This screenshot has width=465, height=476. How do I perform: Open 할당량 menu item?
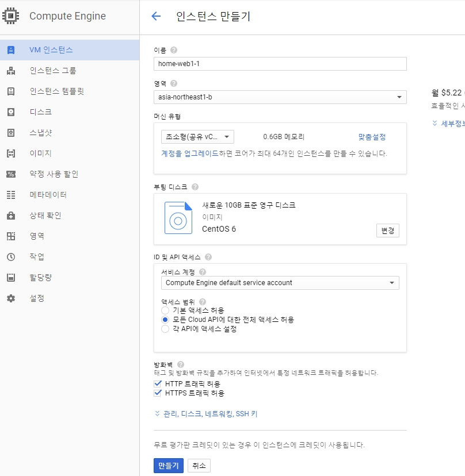[x=70, y=277]
